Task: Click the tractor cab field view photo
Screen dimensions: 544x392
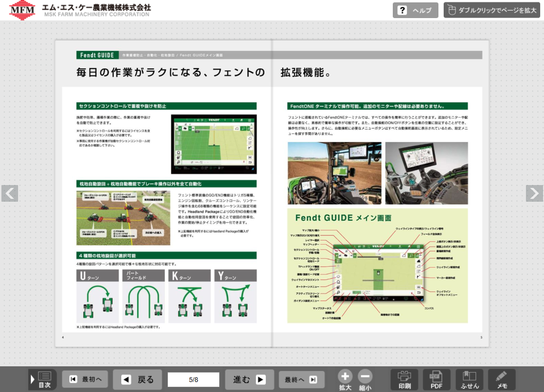Action: coord(334,173)
